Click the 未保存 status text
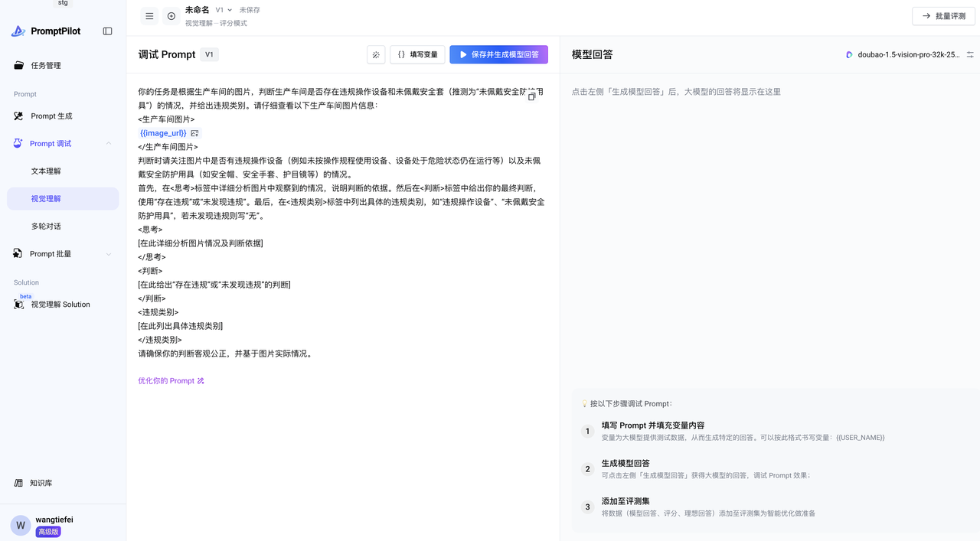Viewport: 980px width, 541px height. click(x=250, y=10)
